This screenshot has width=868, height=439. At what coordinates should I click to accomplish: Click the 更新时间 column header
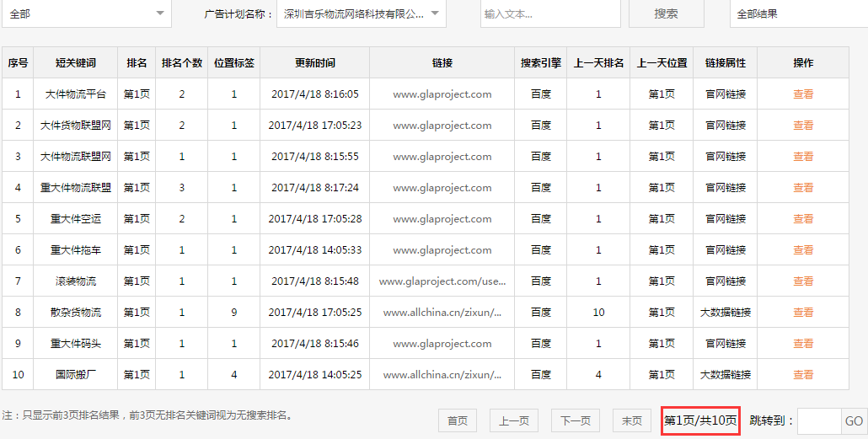point(315,62)
